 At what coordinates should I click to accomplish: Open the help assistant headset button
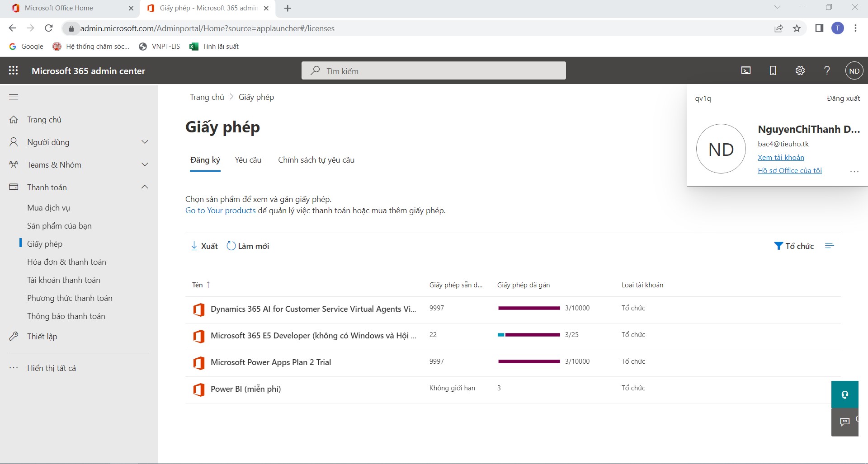coord(844,394)
